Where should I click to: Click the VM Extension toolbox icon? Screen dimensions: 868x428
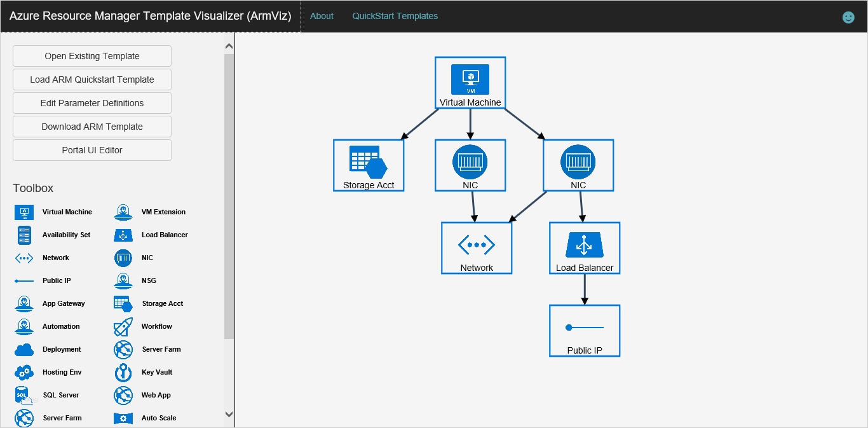(123, 212)
